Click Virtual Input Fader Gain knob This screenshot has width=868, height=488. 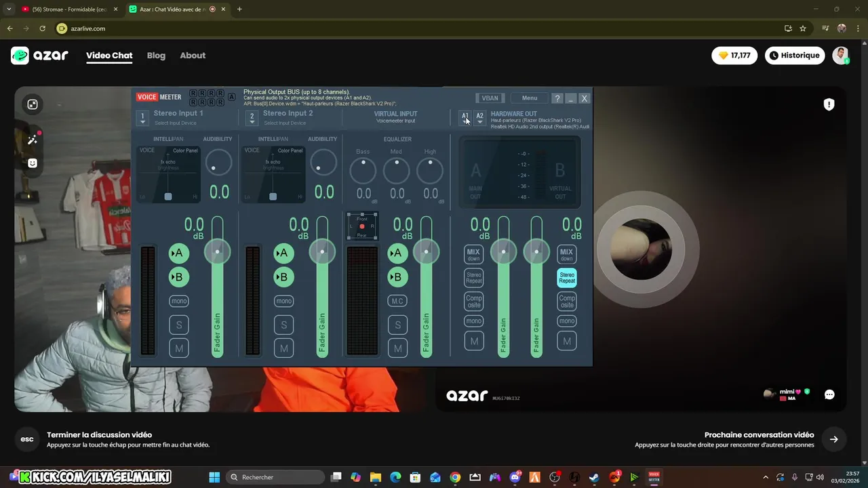point(426,251)
